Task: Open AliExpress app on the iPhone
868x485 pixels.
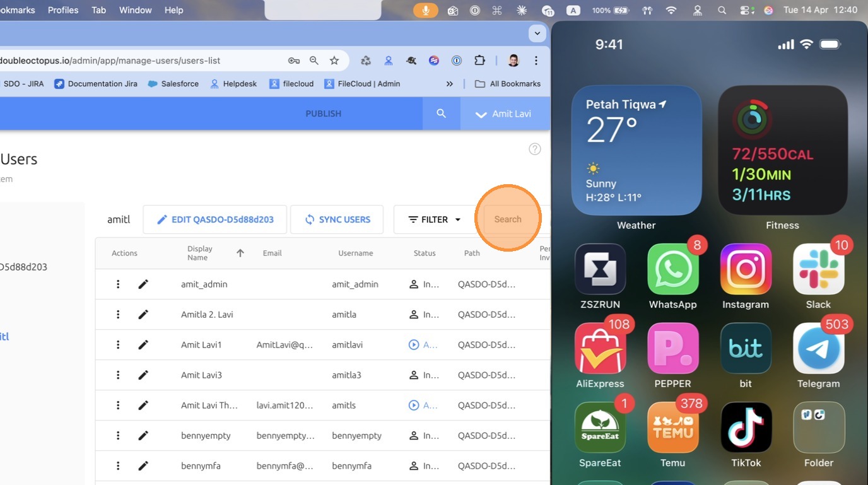Action: click(600, 349)
